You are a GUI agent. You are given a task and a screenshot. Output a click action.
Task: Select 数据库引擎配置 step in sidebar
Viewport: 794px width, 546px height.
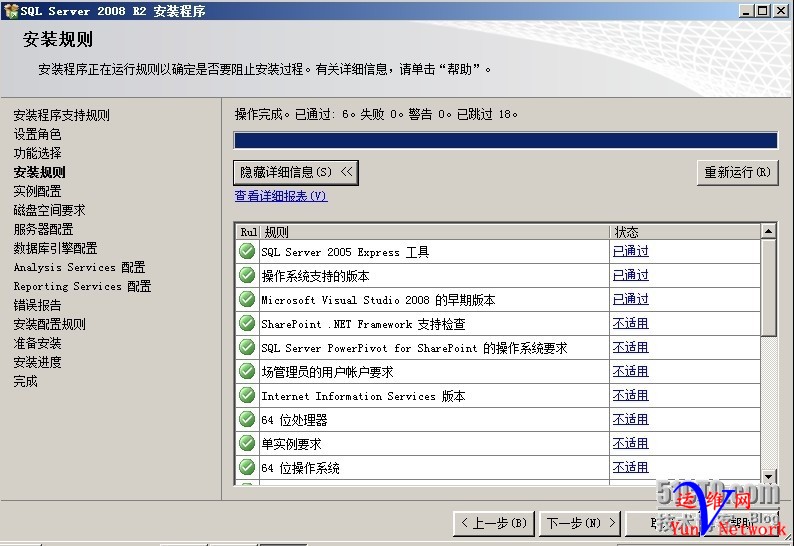55,248
